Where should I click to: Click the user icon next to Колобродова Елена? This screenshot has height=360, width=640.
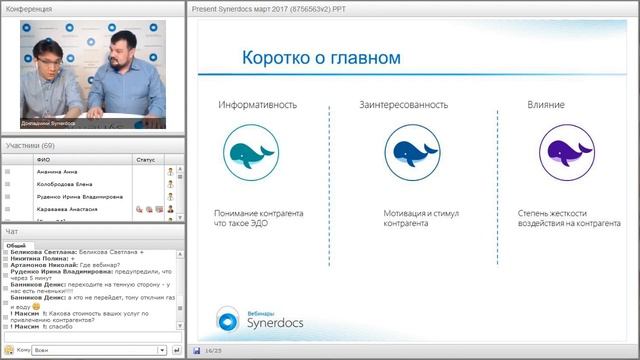pyautogui.click(x=171, y=184)
